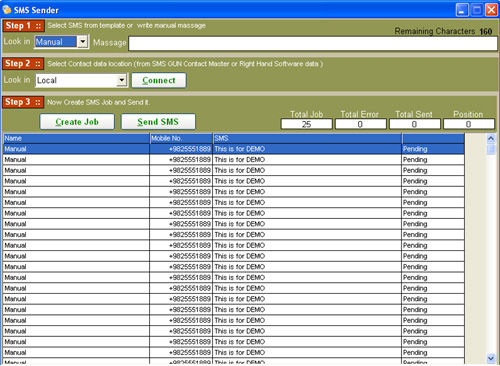500x366 pixels.
Task: Click the scroll up arrow of the grid
Action: [491, 138]
